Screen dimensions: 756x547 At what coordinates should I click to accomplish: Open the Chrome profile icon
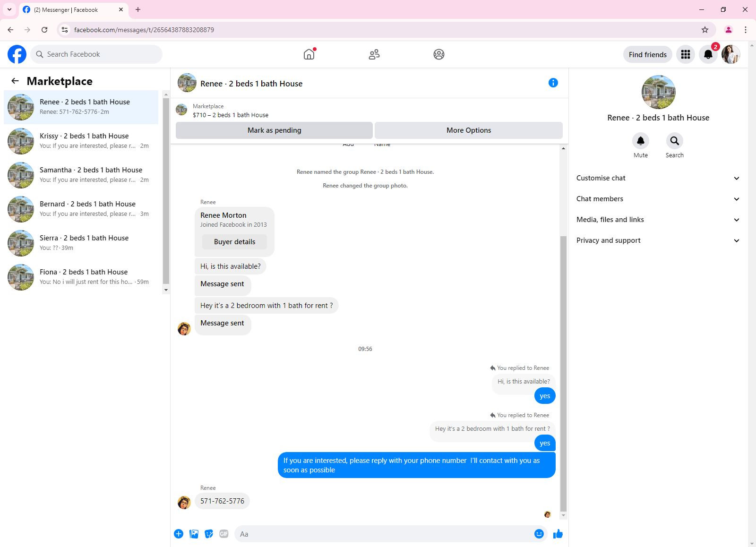point(729,30)
